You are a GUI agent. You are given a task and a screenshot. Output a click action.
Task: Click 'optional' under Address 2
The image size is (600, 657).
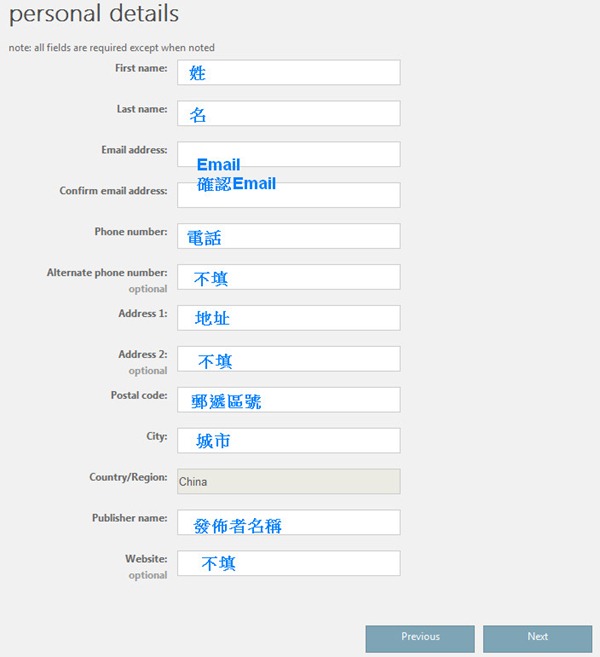[x=148, y=370]
